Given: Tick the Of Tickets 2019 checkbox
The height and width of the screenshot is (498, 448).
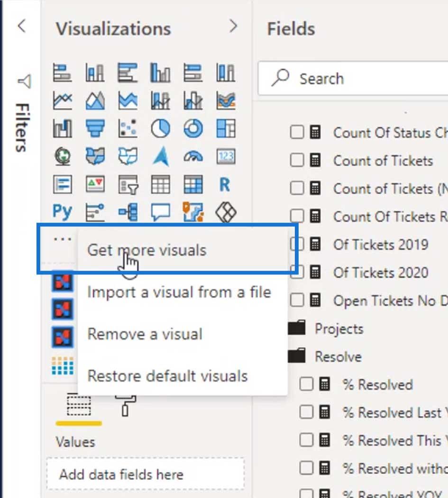Looking at the screenshot, I should click(297, 244).
